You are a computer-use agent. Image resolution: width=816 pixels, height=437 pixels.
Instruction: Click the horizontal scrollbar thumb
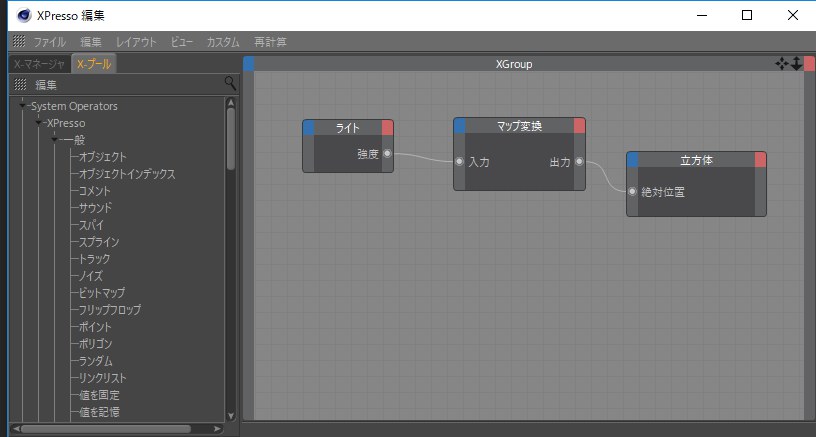106,429
